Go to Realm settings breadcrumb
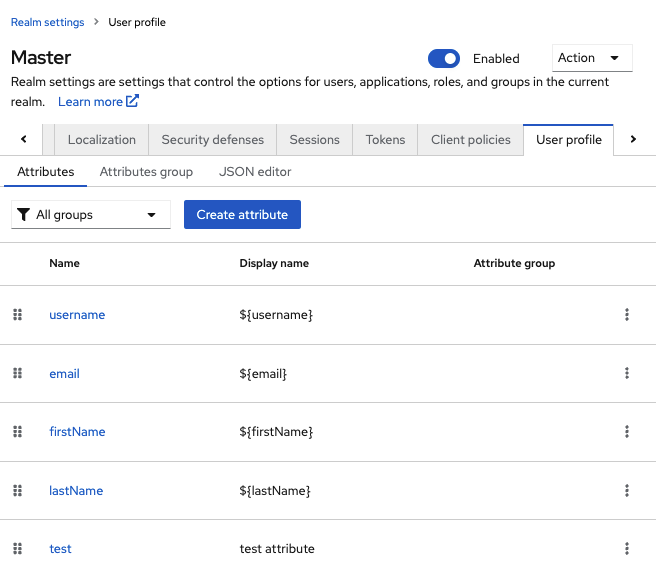 [x=47, y=22]
